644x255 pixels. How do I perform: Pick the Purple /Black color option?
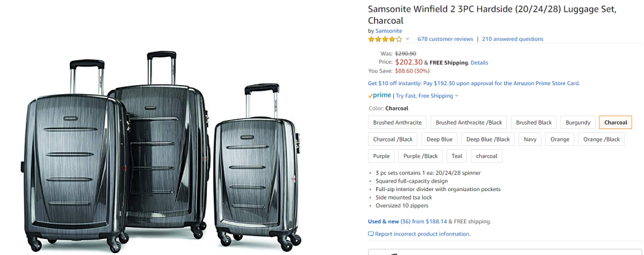pyautogui.click(x=420, y=156)
